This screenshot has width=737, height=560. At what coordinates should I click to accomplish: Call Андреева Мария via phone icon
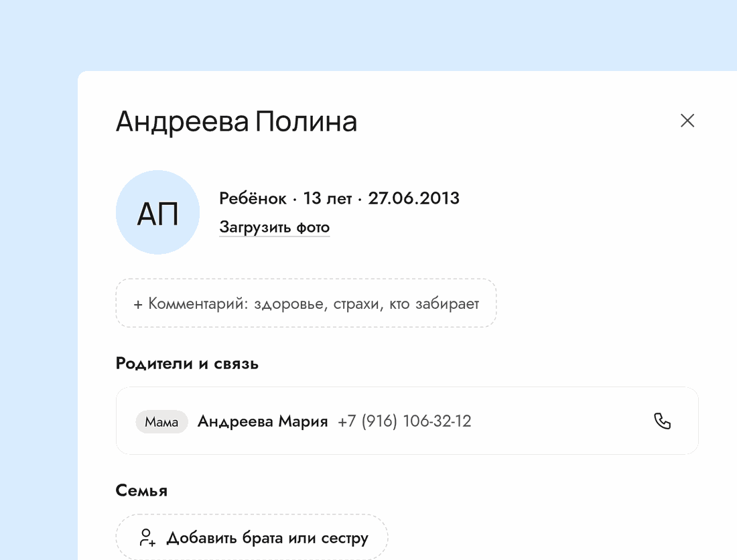tap(662, 421)
